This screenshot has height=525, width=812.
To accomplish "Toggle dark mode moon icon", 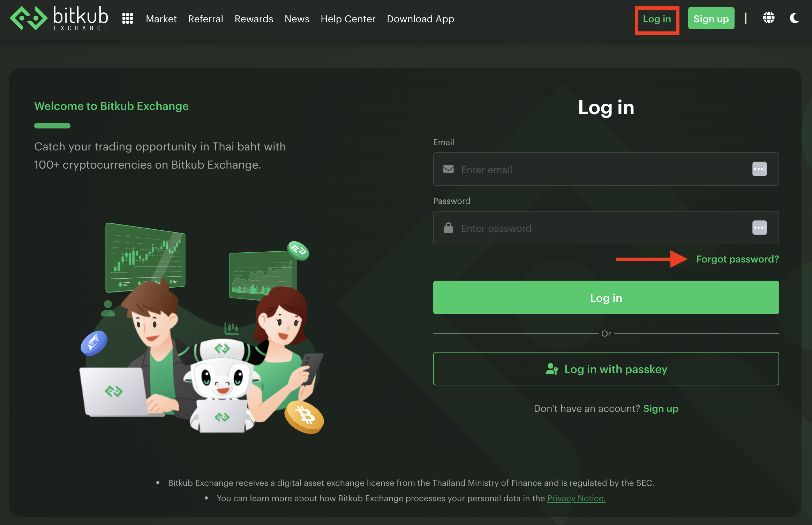I will (794, 18).
